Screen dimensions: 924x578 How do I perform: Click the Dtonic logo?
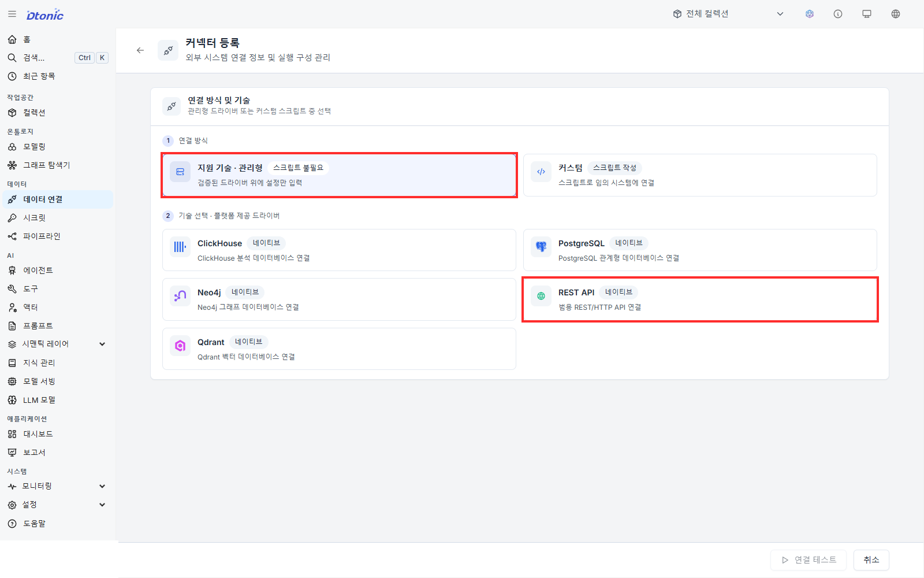point(45,15)
